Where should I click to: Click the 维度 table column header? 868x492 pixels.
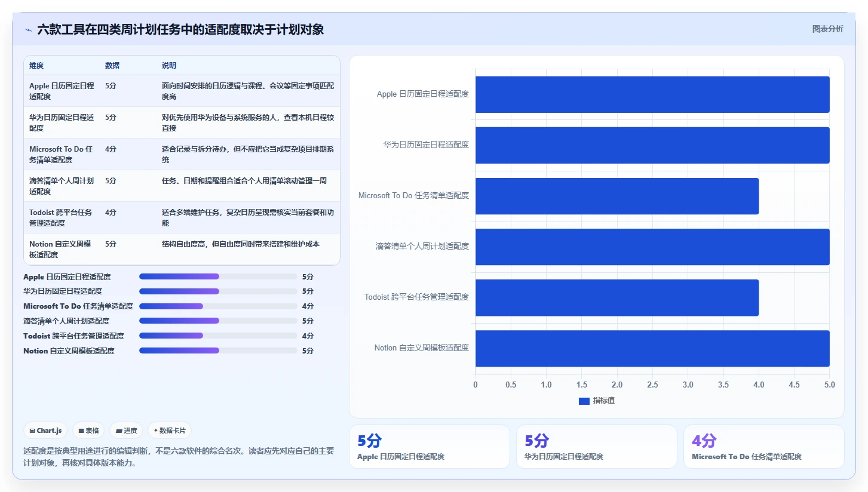click(36, 66)
